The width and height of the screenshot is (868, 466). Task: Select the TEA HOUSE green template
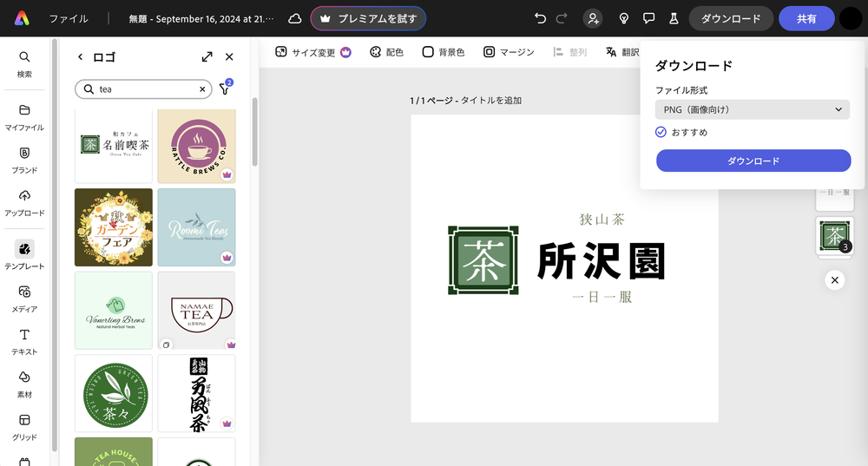pos(114,451)
